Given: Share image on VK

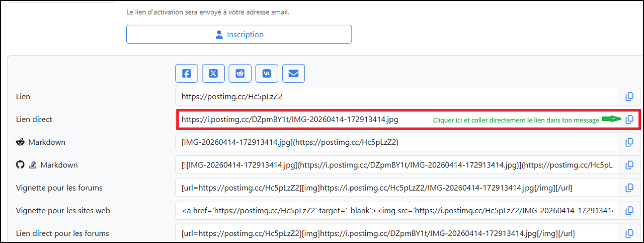Looking at the screenshot, I should (267, 74).
